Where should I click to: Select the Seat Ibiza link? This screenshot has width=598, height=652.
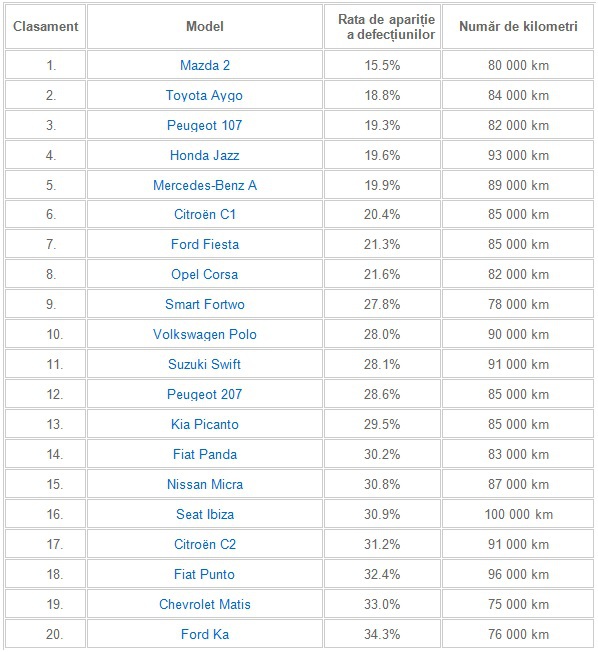205,514
